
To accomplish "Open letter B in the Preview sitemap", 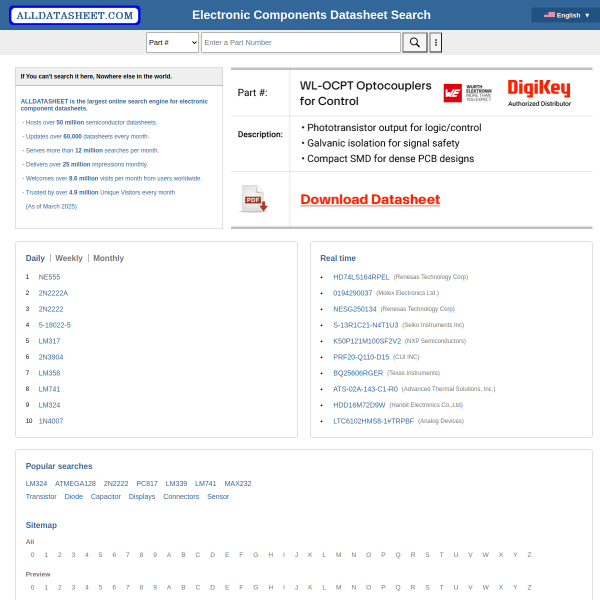I will (183, 587).
